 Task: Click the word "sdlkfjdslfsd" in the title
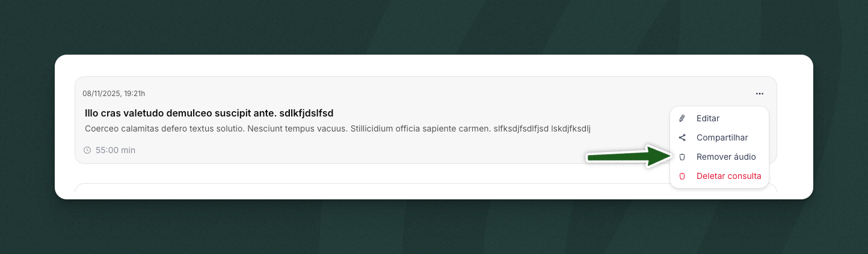[306, 113]
